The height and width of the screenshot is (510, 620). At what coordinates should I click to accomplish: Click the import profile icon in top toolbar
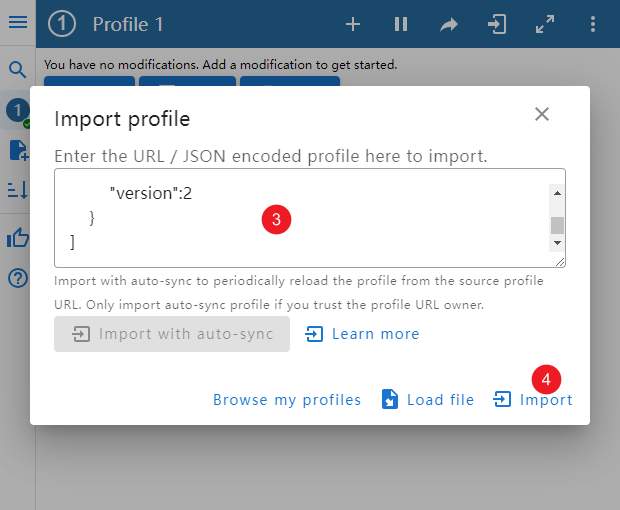click(497, 24)
